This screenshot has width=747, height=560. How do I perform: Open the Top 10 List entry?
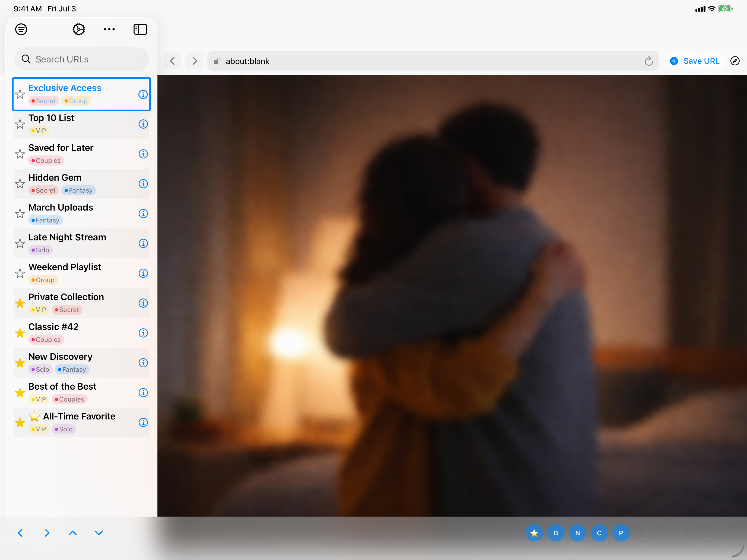coord(81,124)
